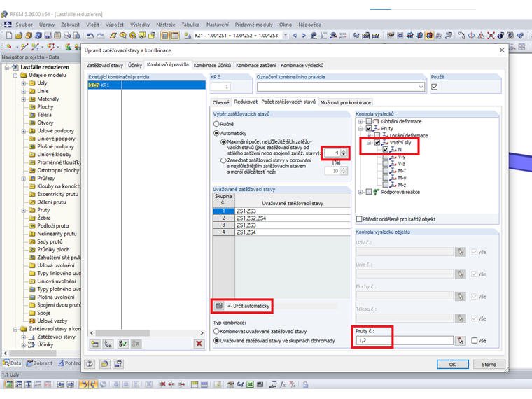Click the lock icon in table toolbar

pyautogui.click(x=306, y=384)
